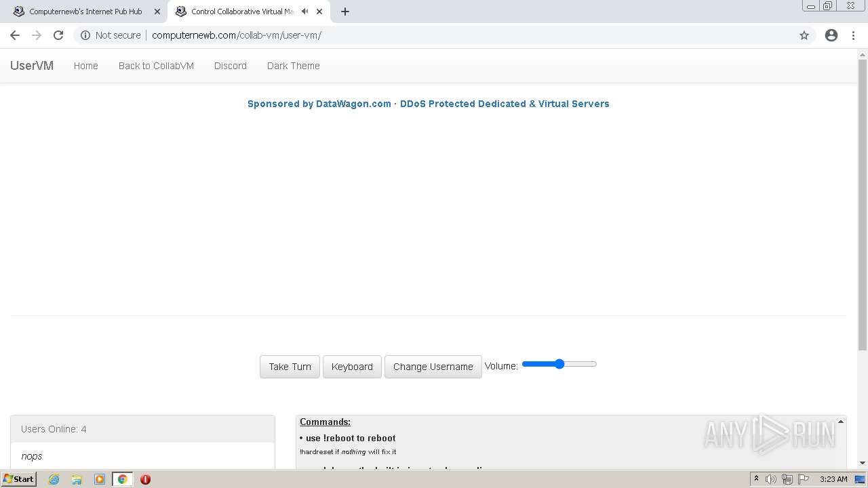The height and width of the screenshot is (488, 868).
Task: Click the Take Turn button
Action: 290,367
